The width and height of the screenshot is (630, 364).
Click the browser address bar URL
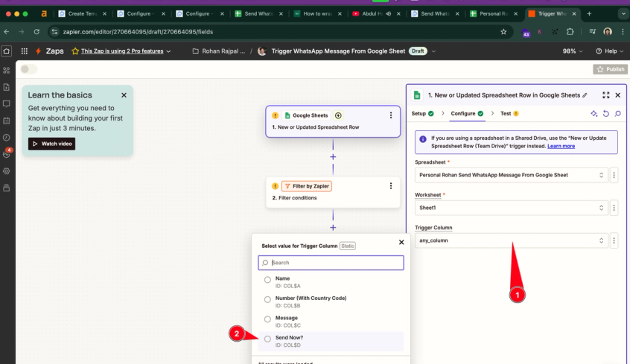(138, 32)
